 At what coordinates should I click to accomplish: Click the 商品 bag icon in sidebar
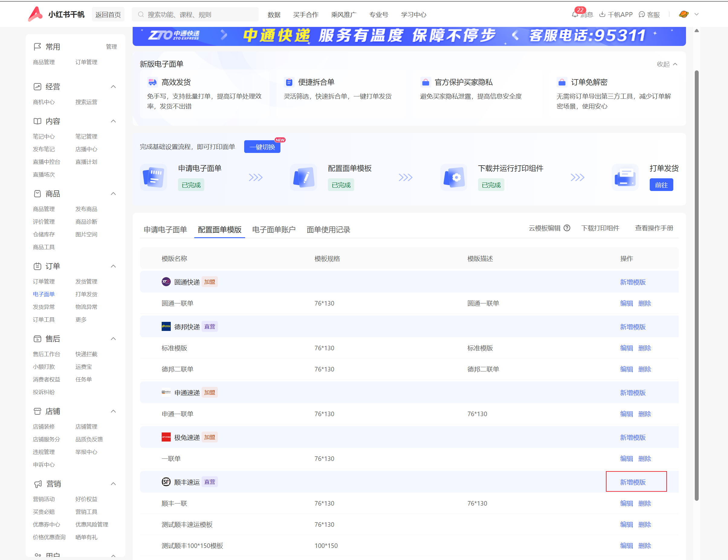37,194
